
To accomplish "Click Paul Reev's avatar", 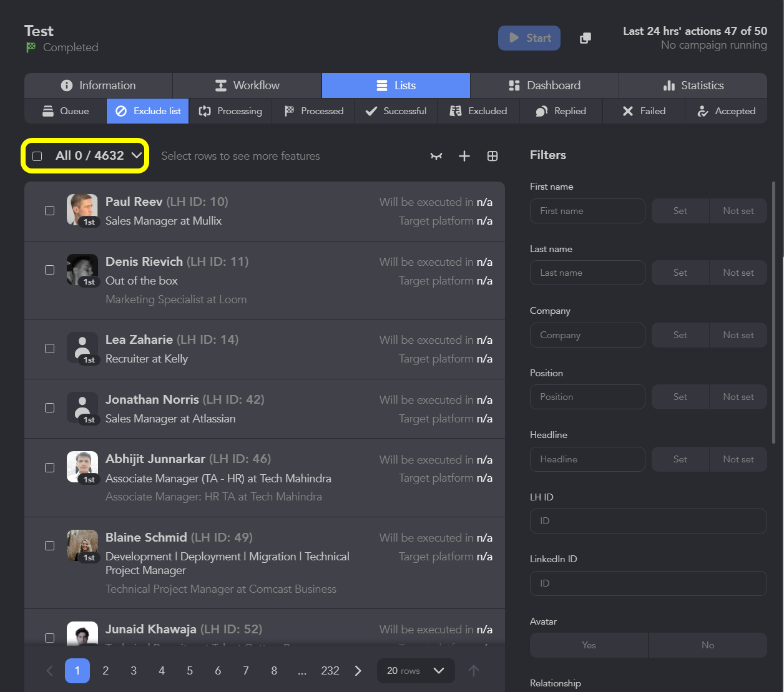I will pos(82,210).
